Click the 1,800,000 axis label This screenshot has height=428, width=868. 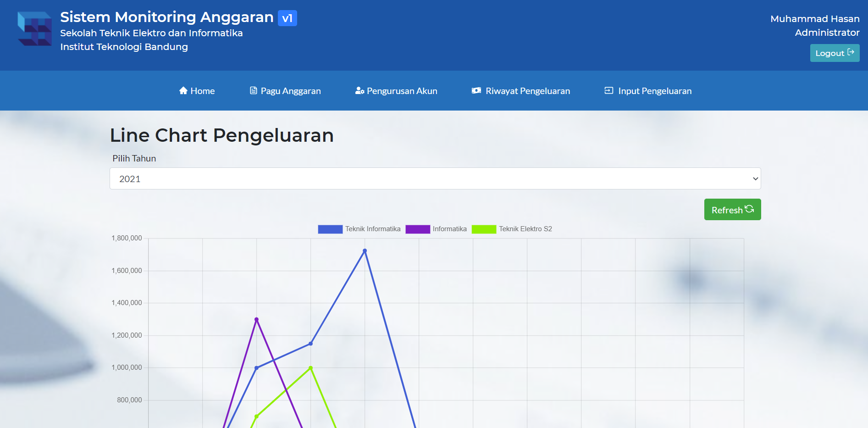click(127, 238)
